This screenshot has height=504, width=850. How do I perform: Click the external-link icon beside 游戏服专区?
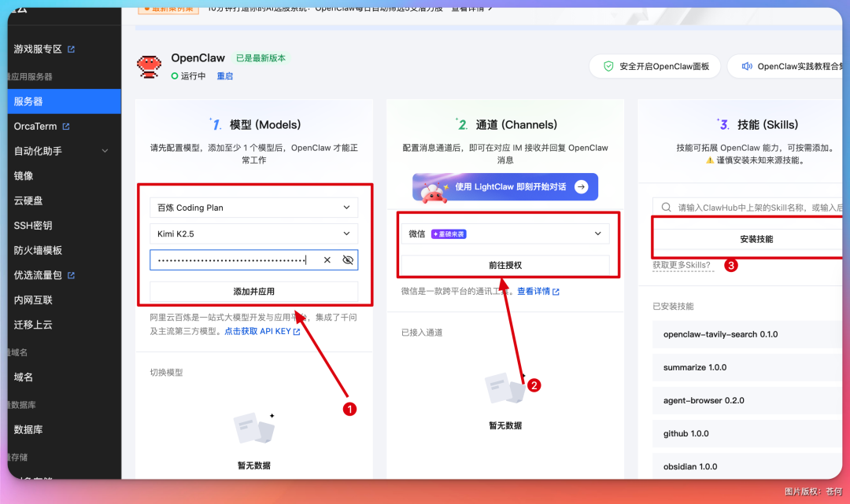point(71,49)
